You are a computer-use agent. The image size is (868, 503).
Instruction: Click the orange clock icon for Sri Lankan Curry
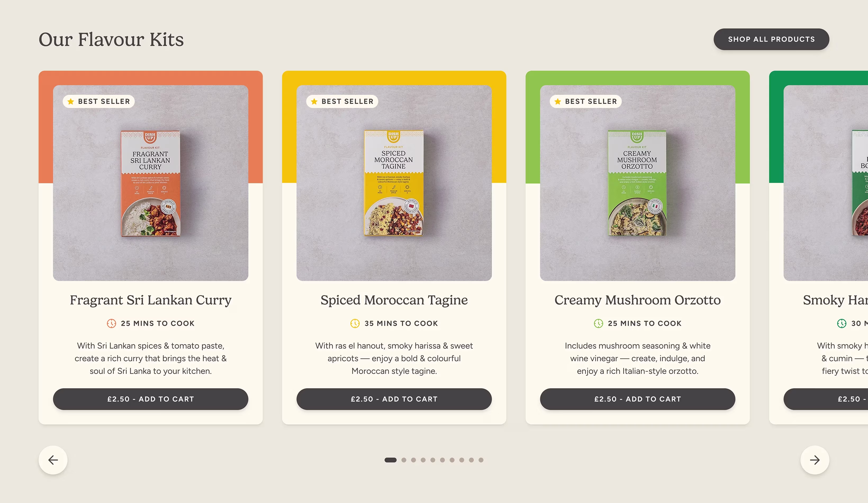111,323
